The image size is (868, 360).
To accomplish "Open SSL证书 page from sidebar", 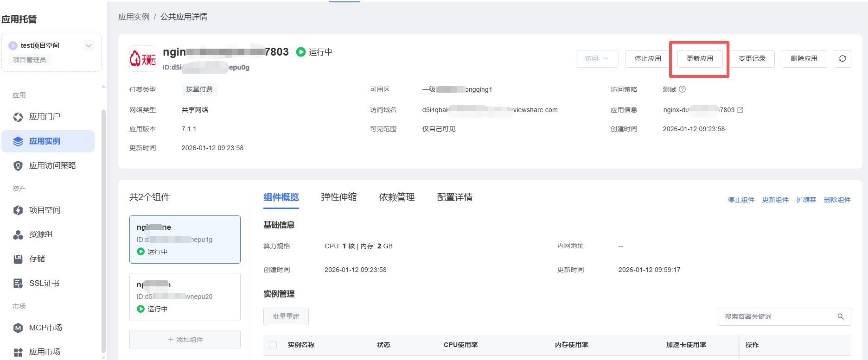I will pyautogui.click(x=44, y=284).
